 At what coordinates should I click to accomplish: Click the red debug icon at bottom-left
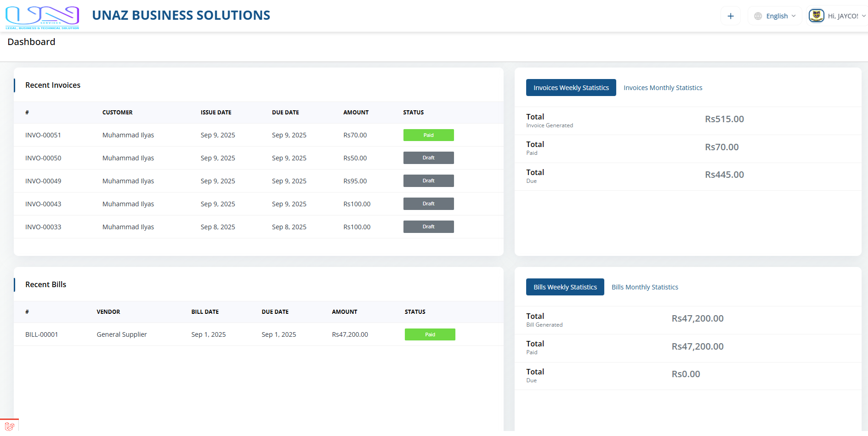(9, 426)
